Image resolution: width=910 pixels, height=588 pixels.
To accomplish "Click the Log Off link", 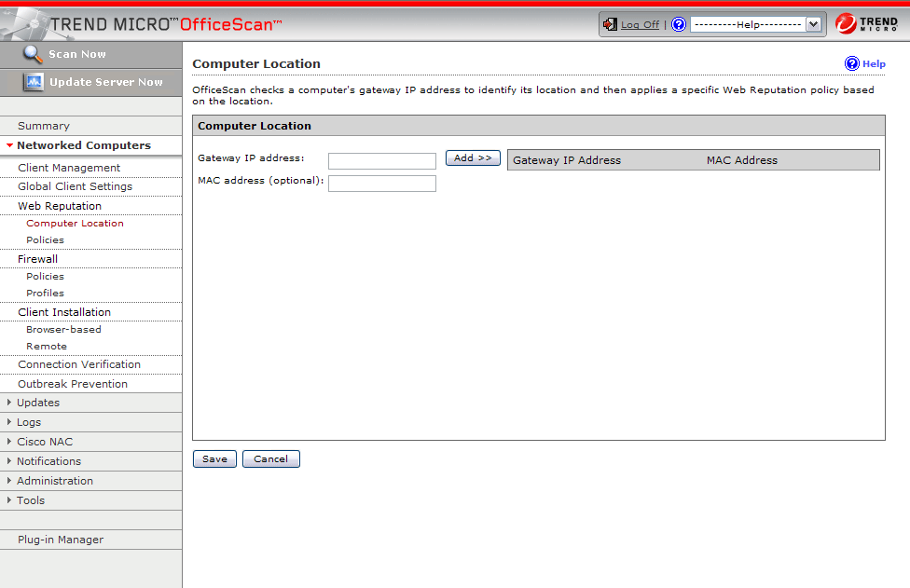I will pyautogui.click(x=641, y=24).
